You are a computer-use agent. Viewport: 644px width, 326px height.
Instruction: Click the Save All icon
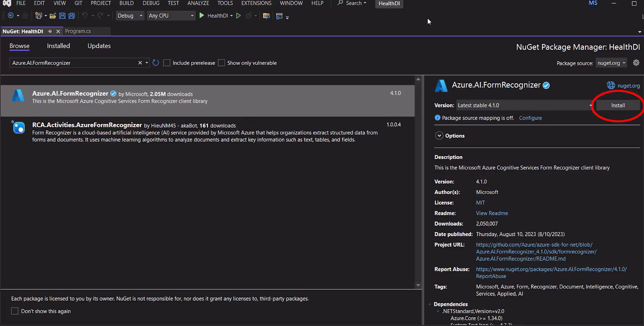[72, 16]
